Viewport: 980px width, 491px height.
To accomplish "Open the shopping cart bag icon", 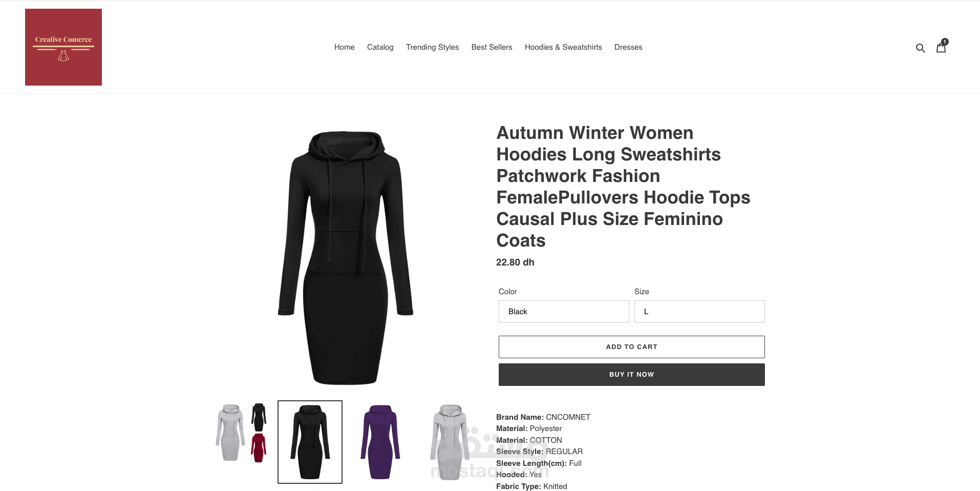I will 941,48.
